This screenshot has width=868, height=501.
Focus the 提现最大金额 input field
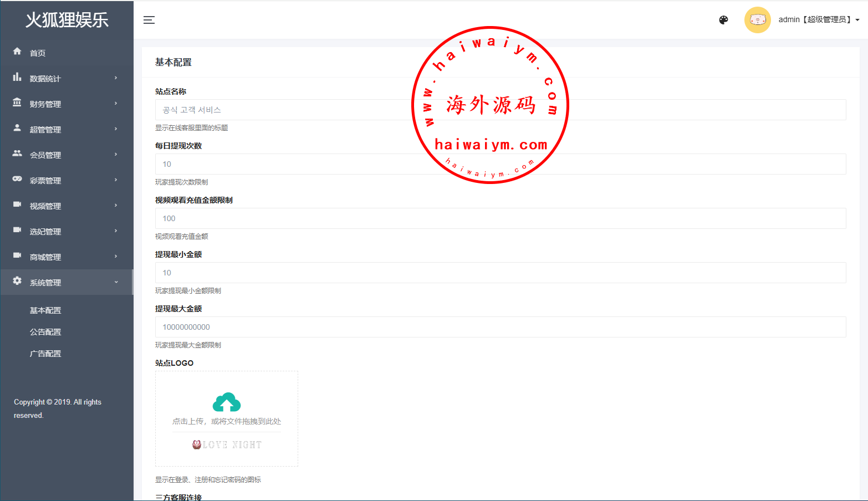coord(501,327)
